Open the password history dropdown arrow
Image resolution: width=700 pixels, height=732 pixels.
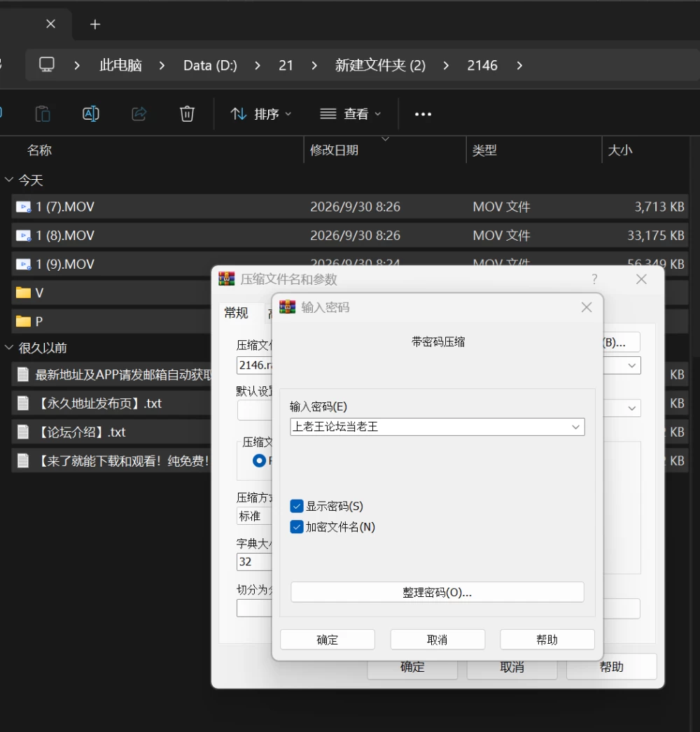576,427
